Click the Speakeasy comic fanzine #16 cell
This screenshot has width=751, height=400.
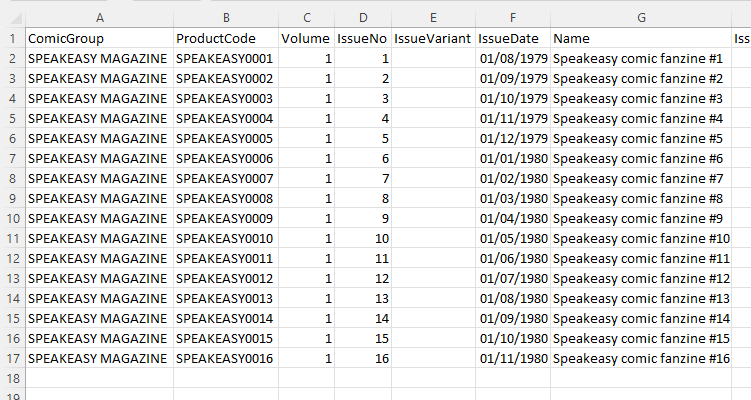tap(641, 359)
